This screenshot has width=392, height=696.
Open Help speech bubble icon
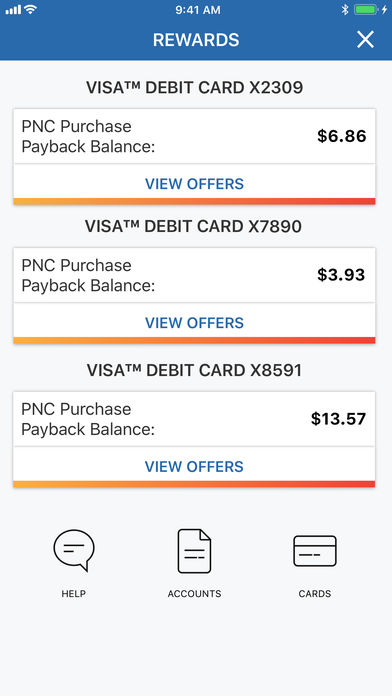[x=74, y=550]
